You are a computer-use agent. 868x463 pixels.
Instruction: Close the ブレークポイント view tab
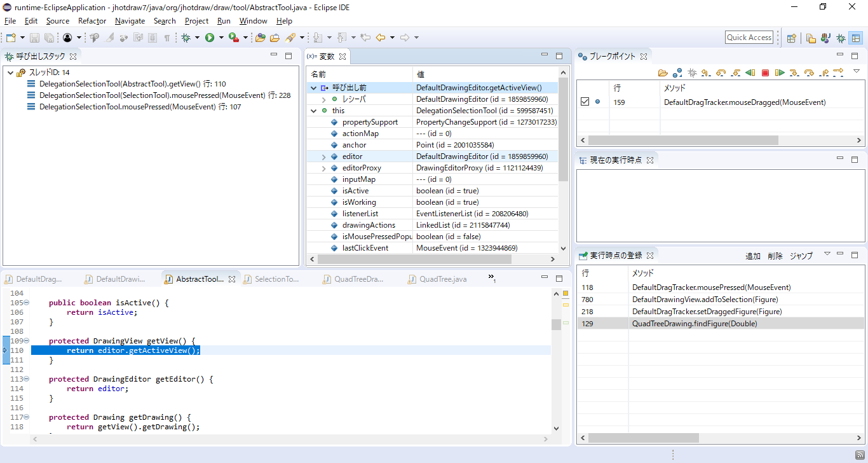coord(643,57)
